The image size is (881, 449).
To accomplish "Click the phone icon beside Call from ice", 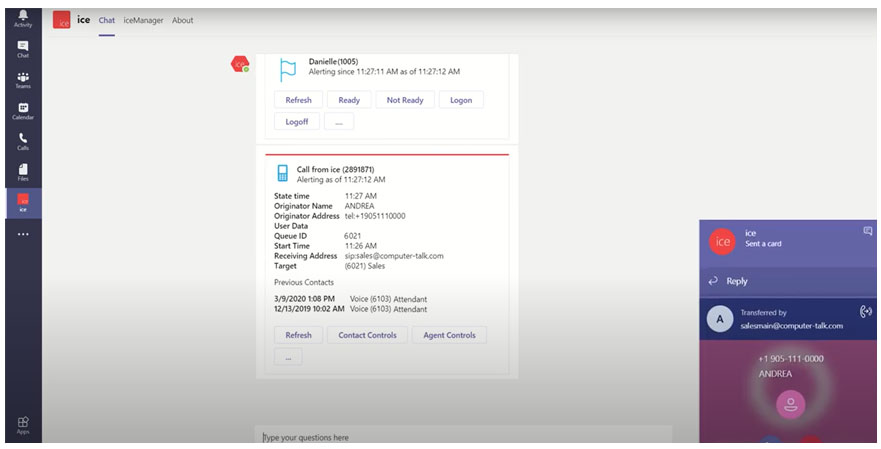I will click(283, 173).
